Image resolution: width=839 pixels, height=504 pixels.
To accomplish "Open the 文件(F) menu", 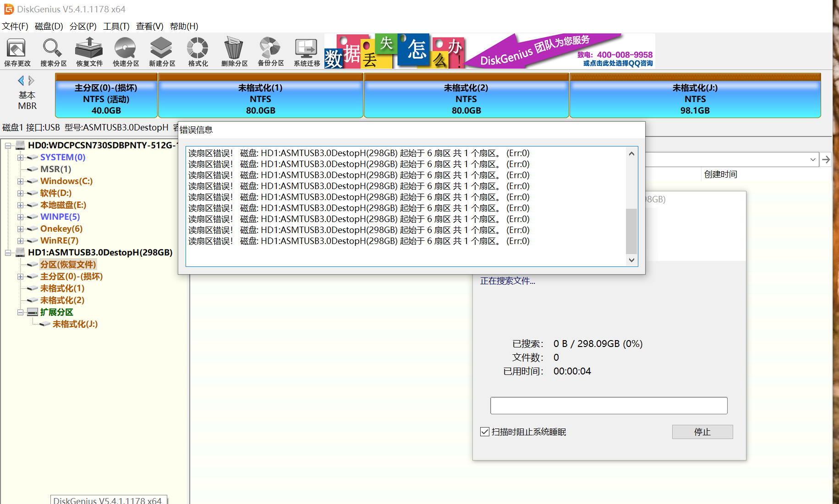I will pyautogui.click(x=15, y=26).
